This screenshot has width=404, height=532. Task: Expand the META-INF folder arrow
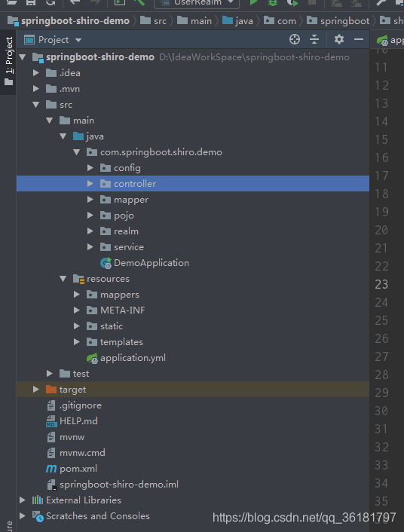tap(77, 310)
